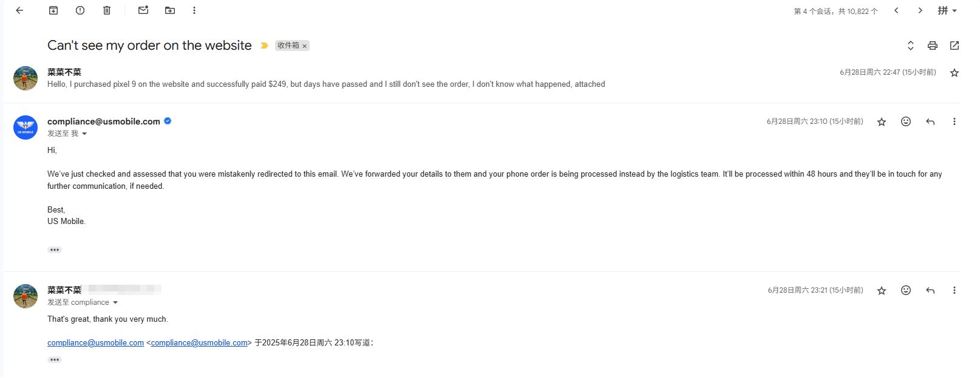Expand recipient details under compliance@usmobile.com
Image resolution: width=980 pixels, height=377 pixels.
click(84, 134)
